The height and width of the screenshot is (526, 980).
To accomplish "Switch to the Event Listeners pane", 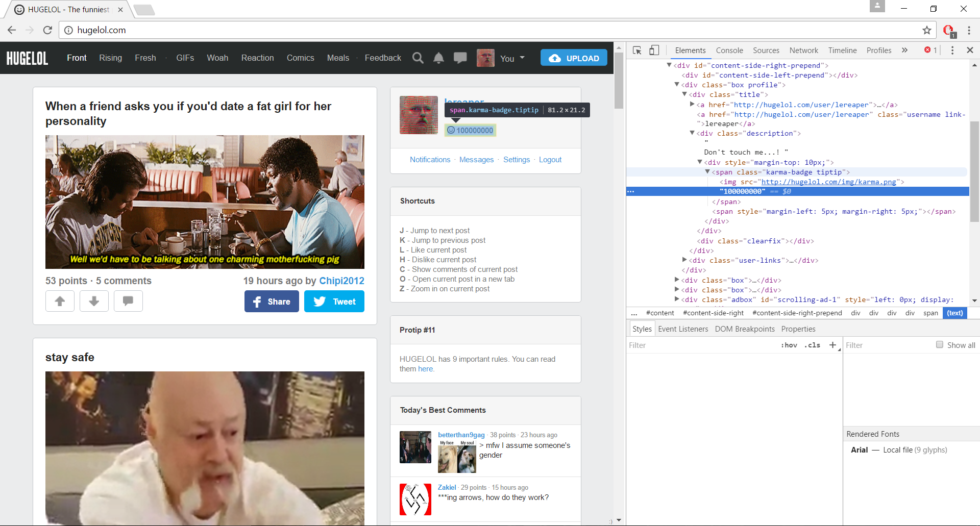I will pos(683,329).
